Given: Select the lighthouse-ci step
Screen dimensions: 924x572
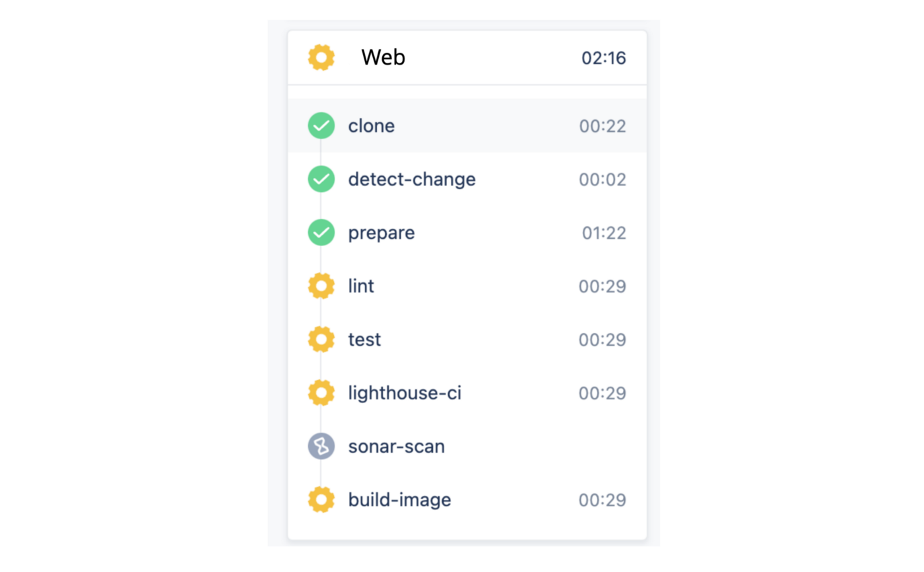Looking at the screenshot, I should (405, 393).
